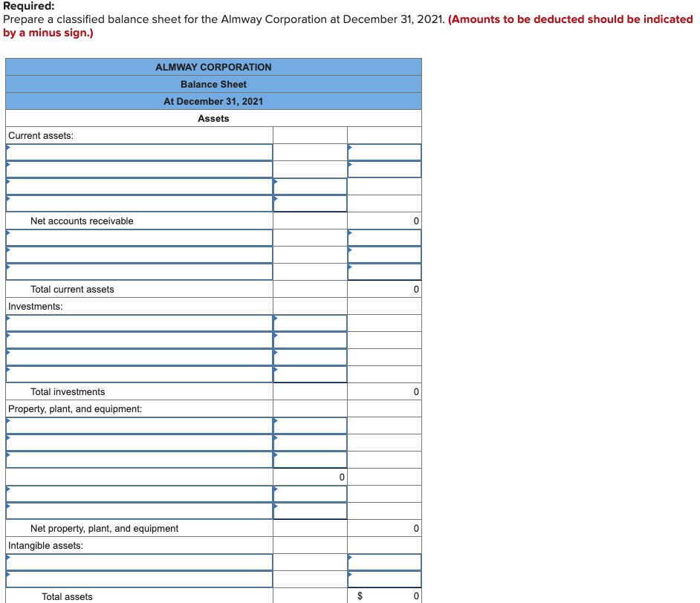The height and width of the screenshot is (603, 700).
Task: Click the amount cell below the accumulated depreciation subtotal
Action: (x=310, y=493)
